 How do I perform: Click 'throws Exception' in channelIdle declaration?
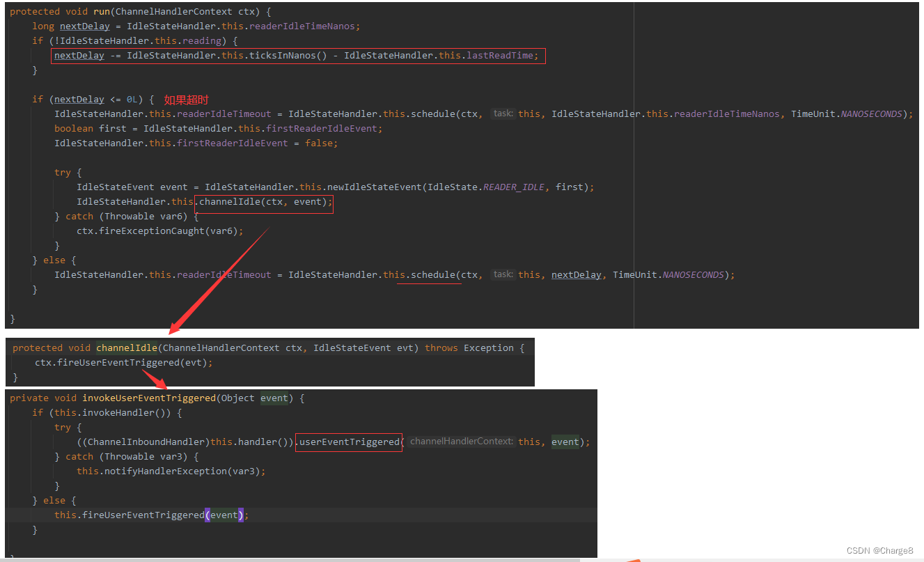pos(469,348)
